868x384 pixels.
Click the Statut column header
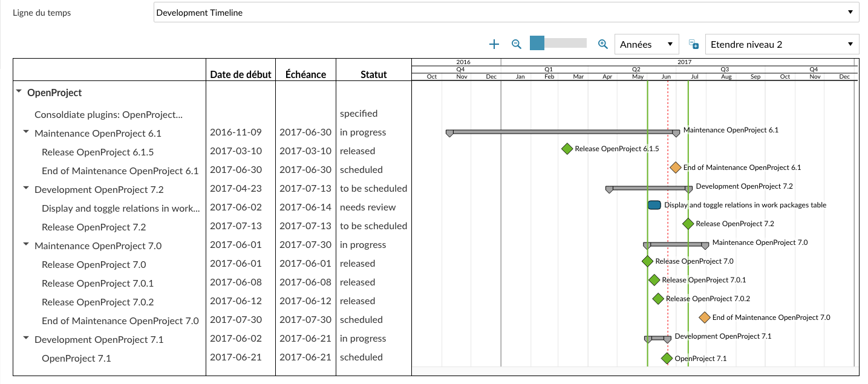[x=373, y=74]
